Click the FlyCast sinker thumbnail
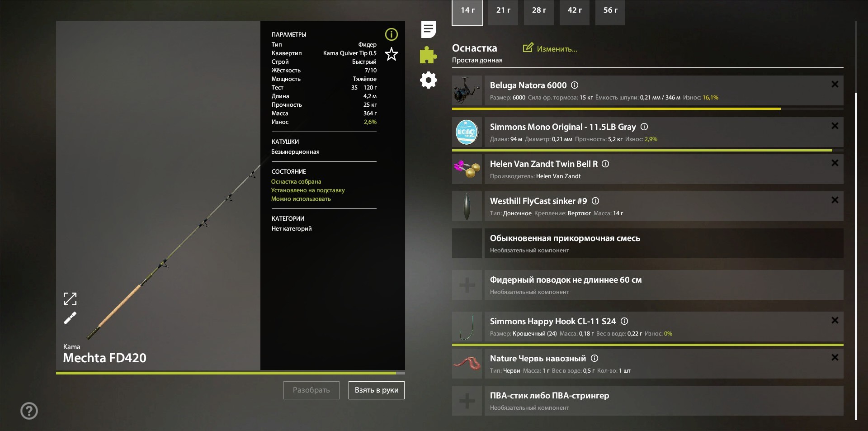This screenshot has height=431, width=868. coord(467,206)
